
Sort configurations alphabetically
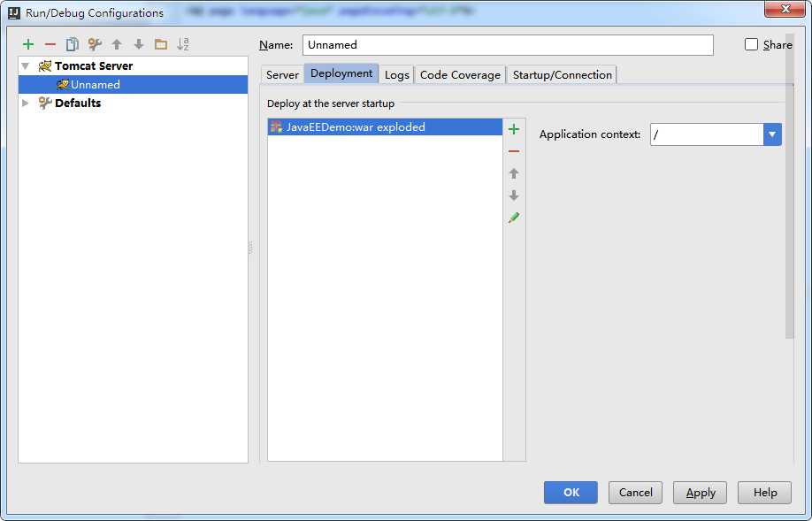(183, 44)
